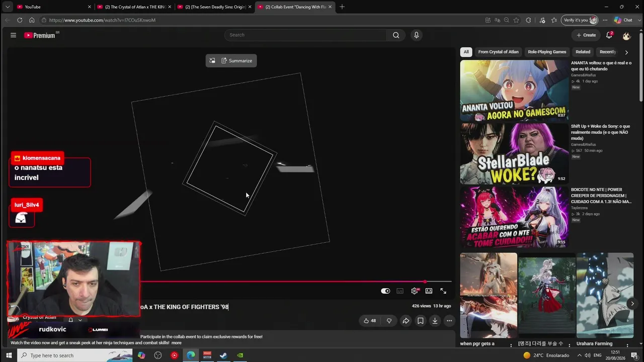Open the 'ACABAR COM O NTE' video thumbnail
This screenshot has width=644, height=362.
(514, 217)
